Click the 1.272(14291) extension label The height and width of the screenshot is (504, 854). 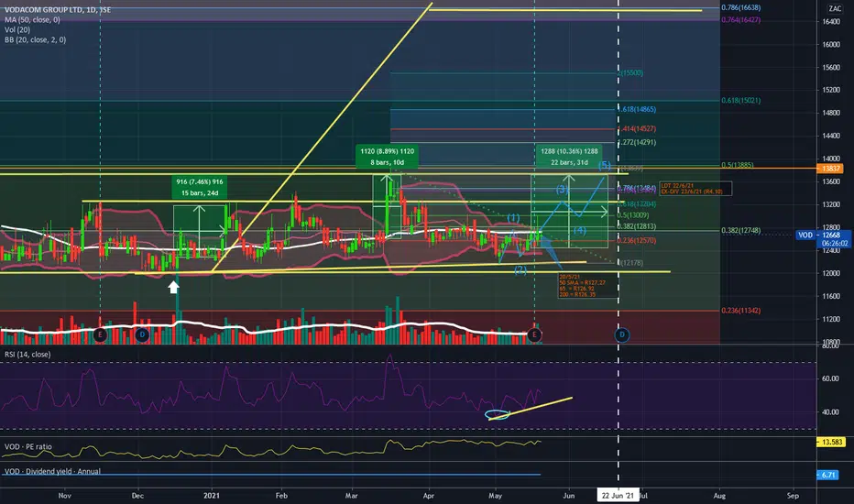pos(637,142)
